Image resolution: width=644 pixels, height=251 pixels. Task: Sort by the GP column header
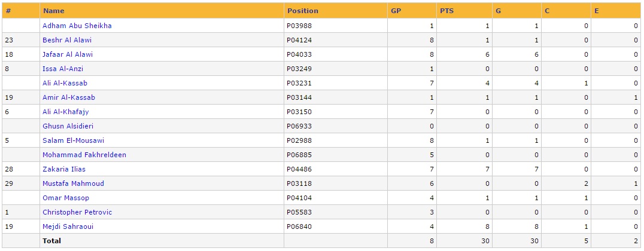coord(396,11)
